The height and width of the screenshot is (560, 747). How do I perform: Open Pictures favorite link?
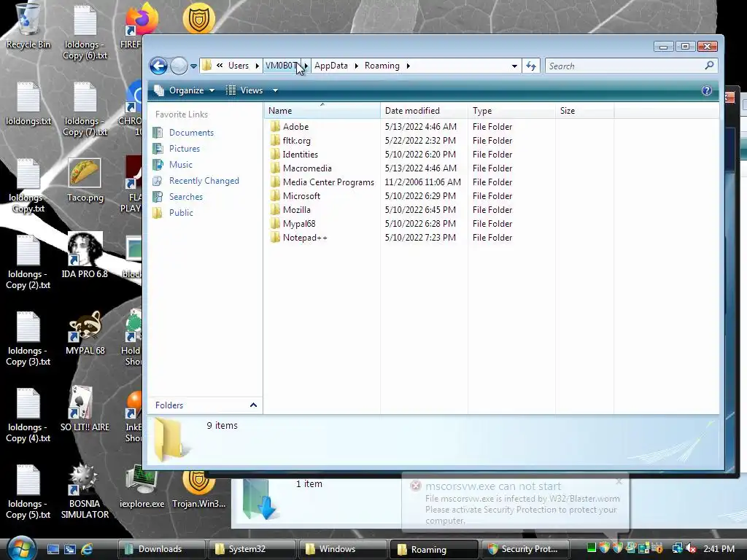tap(184, 149)
